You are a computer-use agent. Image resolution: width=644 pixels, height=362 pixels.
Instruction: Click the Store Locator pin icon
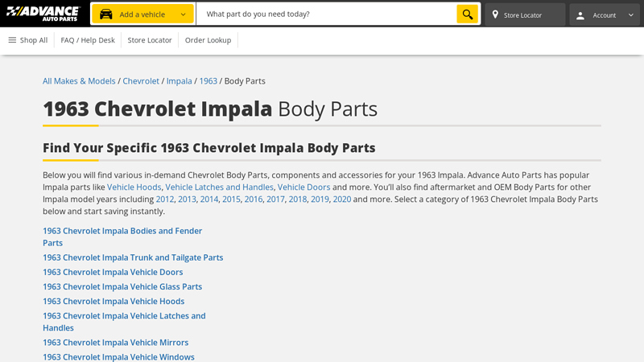495,14
